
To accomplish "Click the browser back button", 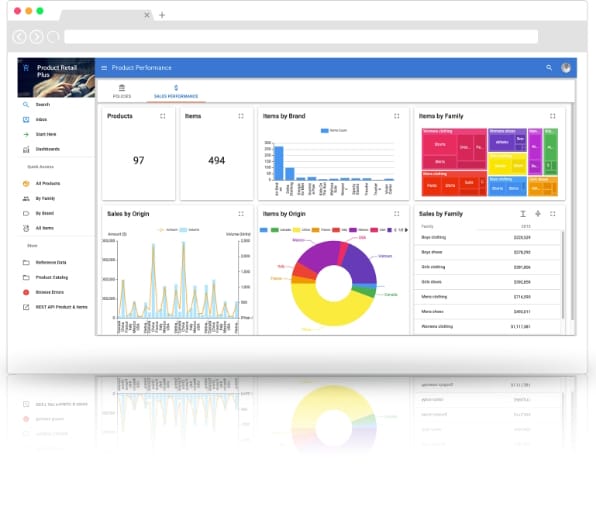I will click(20, 37).
